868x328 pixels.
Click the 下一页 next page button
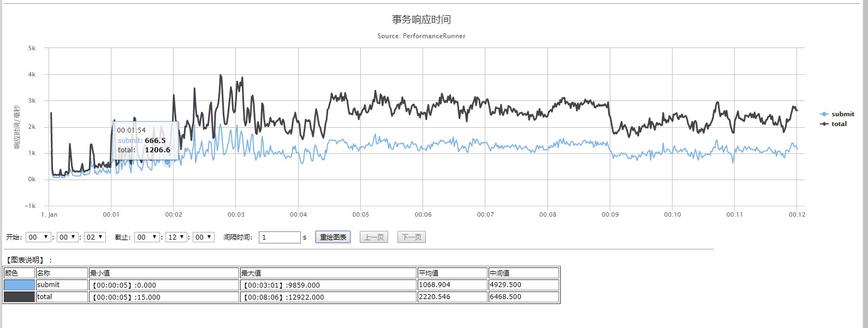[412, 237]
